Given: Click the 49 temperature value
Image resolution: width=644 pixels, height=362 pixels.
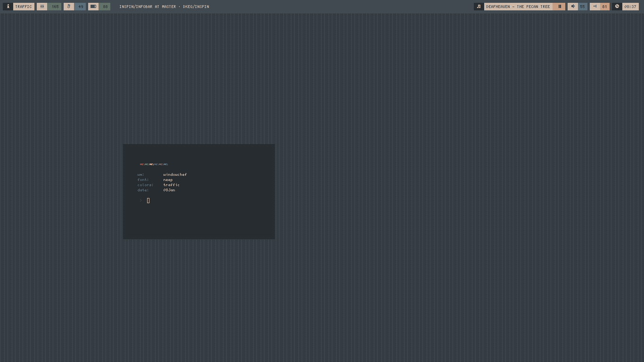Looking at the screenshot, I should 80,7.
